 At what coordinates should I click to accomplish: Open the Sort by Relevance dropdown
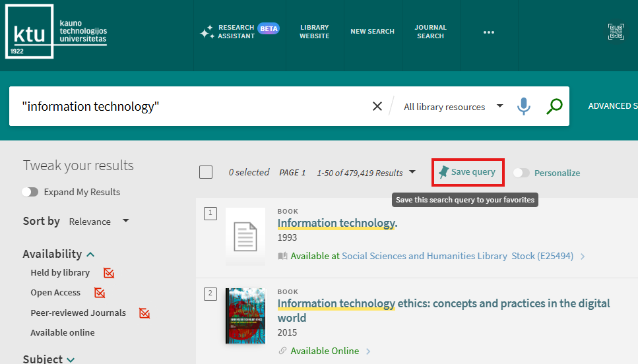(x=99, y=222)
